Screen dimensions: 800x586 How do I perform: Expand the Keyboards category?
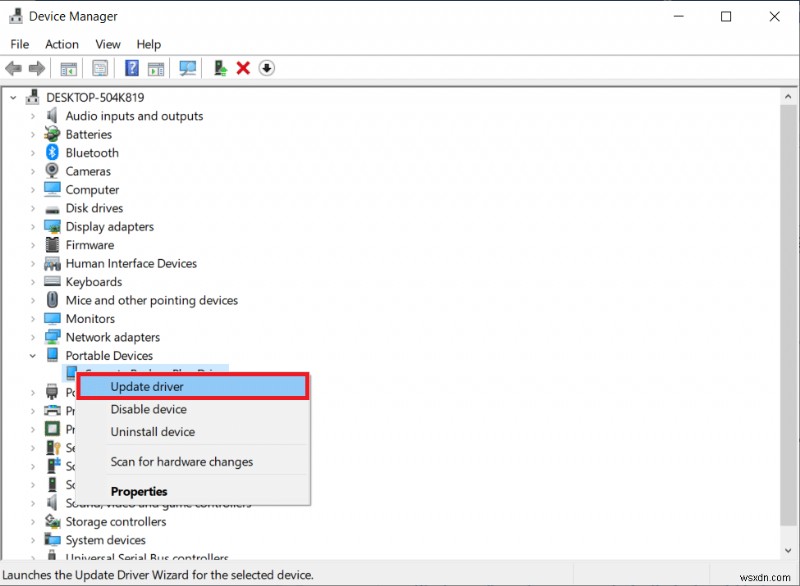point(33,282)
